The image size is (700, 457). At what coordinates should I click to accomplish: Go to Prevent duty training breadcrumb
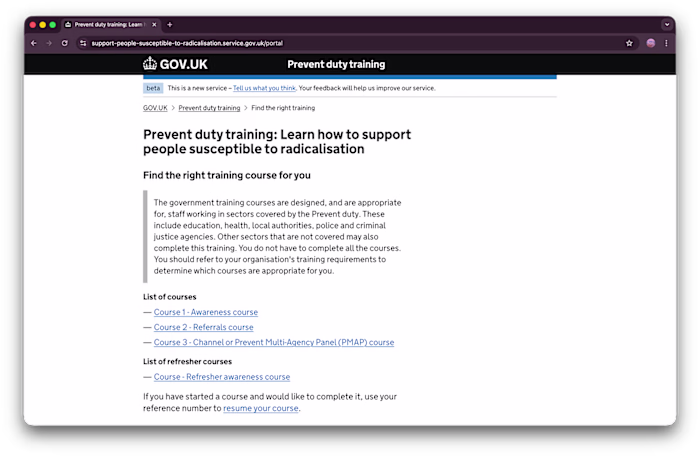[209, 108]
